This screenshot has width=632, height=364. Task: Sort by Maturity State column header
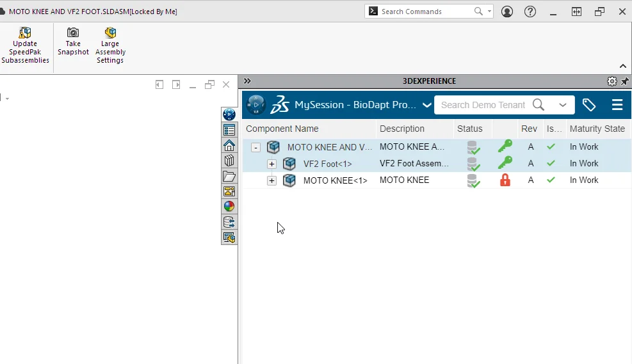click(597, 129)
